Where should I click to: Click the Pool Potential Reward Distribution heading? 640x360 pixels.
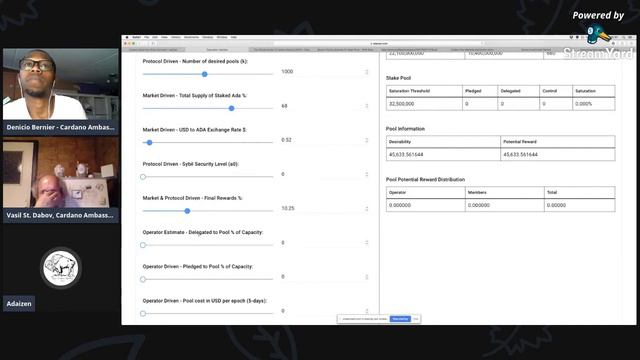[425, 179]
